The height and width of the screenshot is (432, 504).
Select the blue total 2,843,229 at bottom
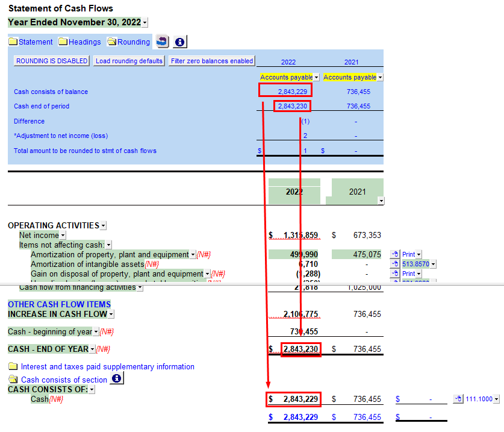pos(300,417)
